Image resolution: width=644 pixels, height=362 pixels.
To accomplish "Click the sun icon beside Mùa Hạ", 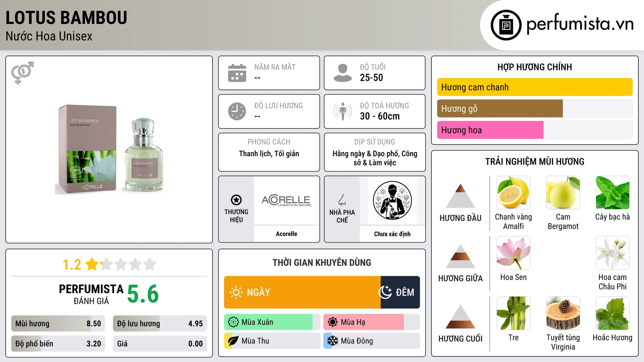I will pyautogui.click(x=333, y=322).
